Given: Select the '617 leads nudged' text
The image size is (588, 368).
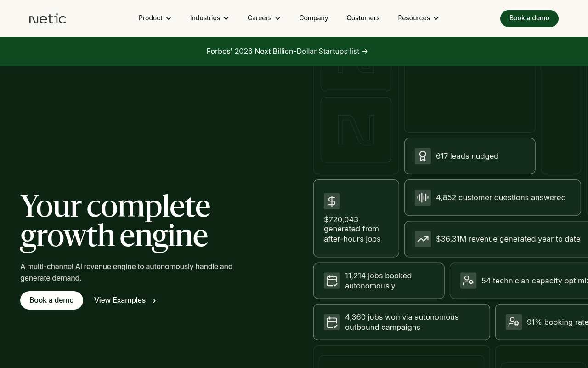Looking at the screenshot, I should click(467, 156).
